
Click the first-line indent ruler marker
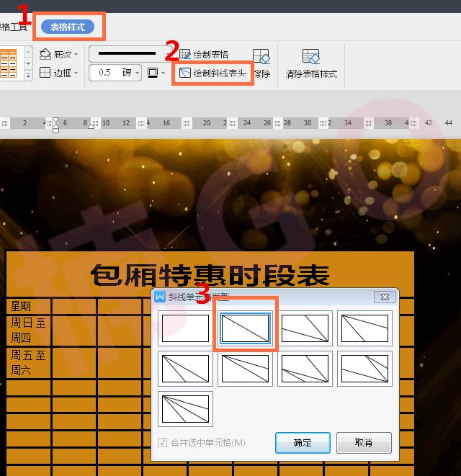click(x=55, y=120)
